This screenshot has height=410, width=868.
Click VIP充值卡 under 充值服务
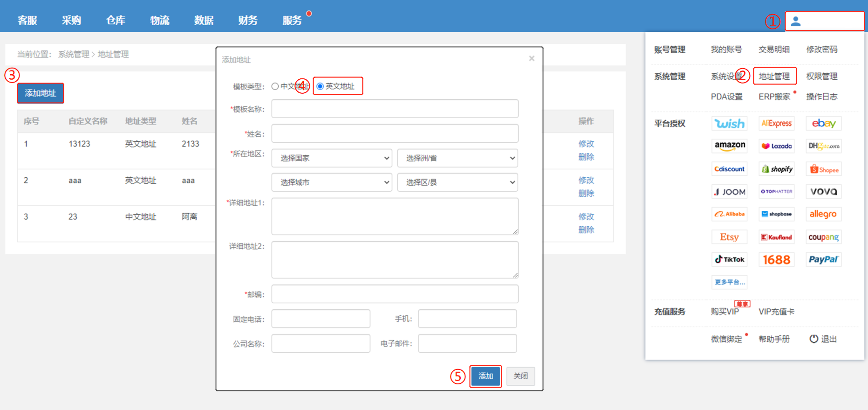point(777,312)
